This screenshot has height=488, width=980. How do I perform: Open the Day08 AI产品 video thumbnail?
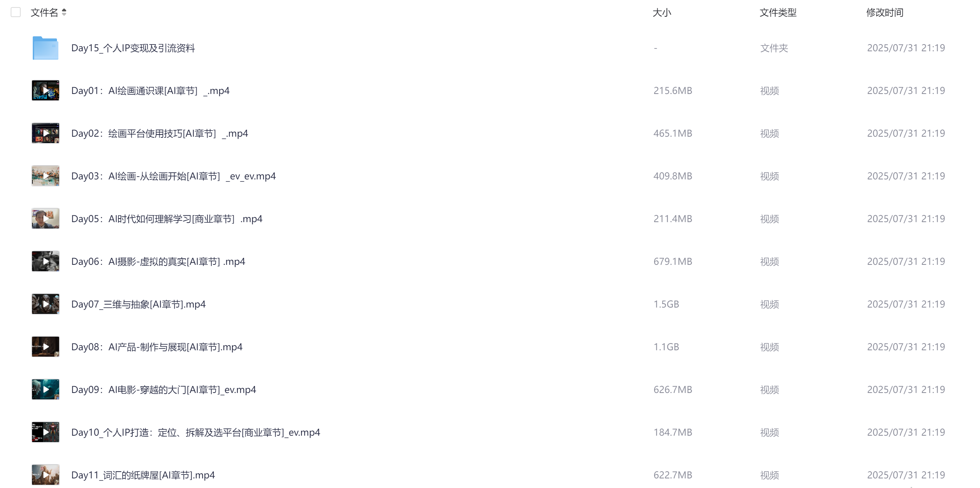(x=45, y=346)
